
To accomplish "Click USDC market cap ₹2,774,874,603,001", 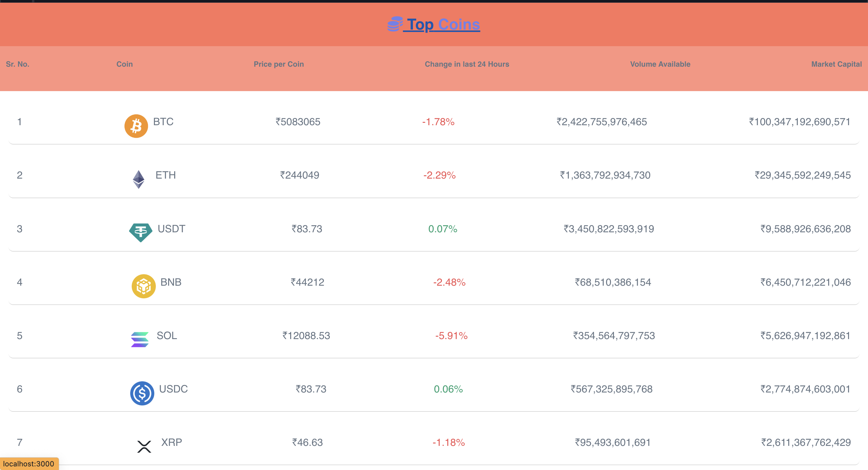I will coord(806,389).
